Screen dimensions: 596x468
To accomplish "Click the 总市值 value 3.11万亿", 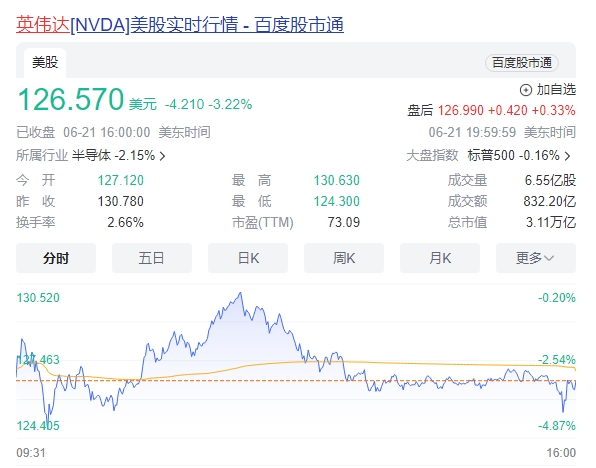I will 551,222.
